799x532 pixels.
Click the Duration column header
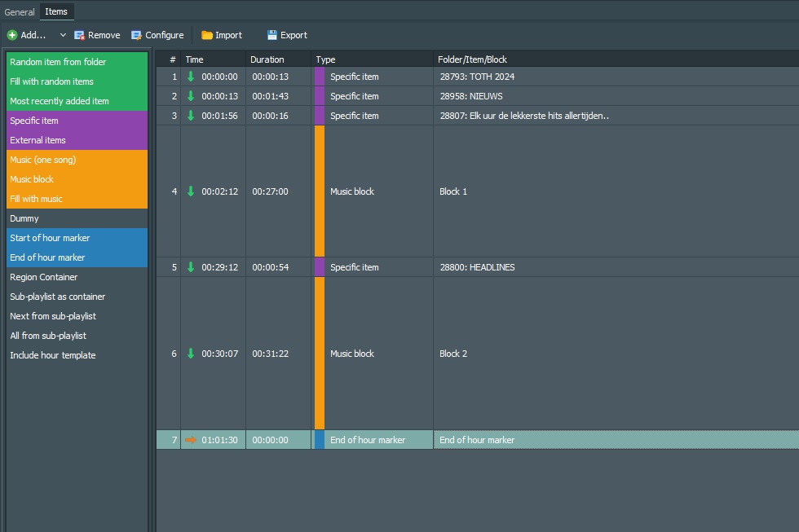267,59
